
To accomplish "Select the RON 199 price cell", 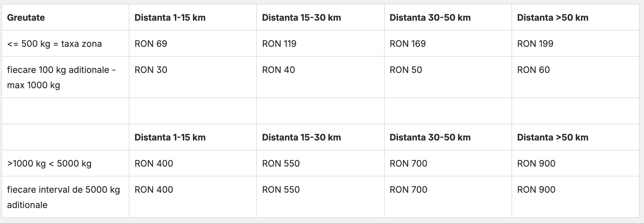I will [535, 44].
